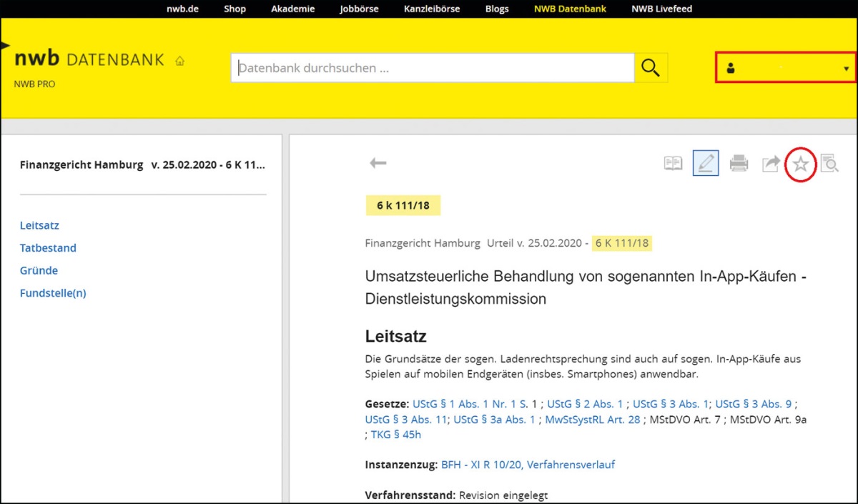The height and width of the screenshot is (504, 858).
Task: Toggle the pencil annotation tool
Action: [706, 164]
